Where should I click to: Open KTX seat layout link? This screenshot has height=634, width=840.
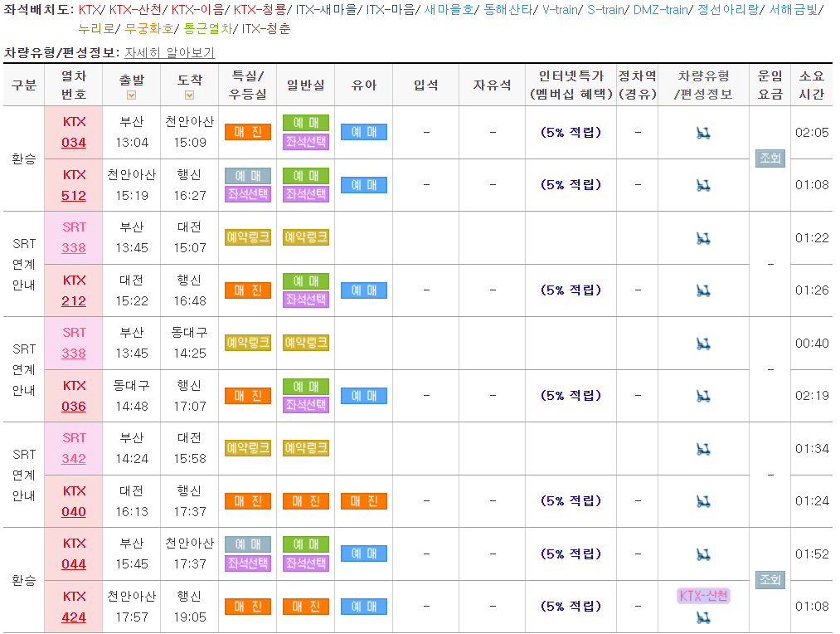[x=90, y=10]
